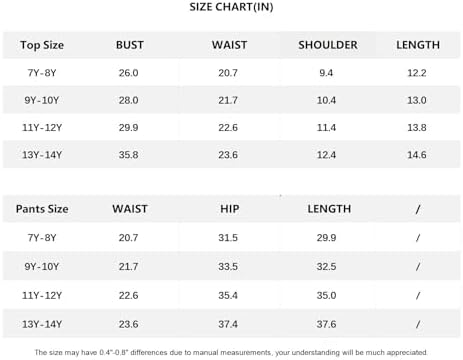Image resolution: width=463 pixels, height=360 pixels.
Task: Select the Top Size column header
Action: (42, 45)
